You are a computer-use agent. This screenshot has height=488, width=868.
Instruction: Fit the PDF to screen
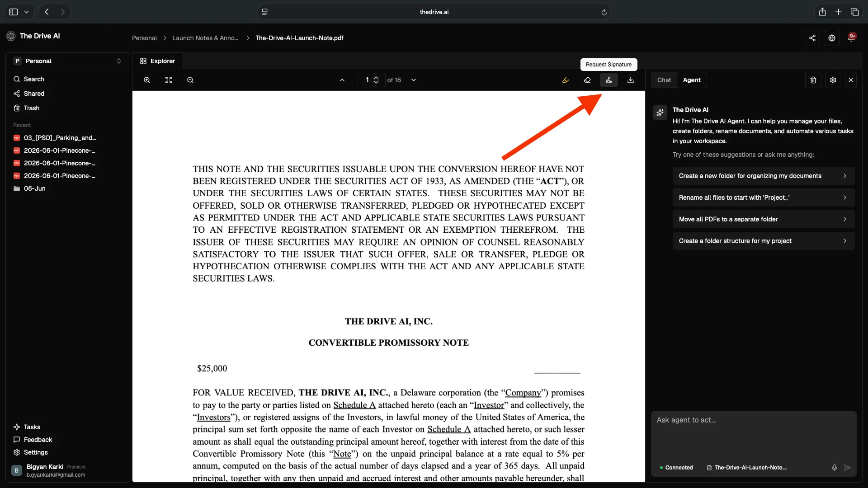coord(169,80)
